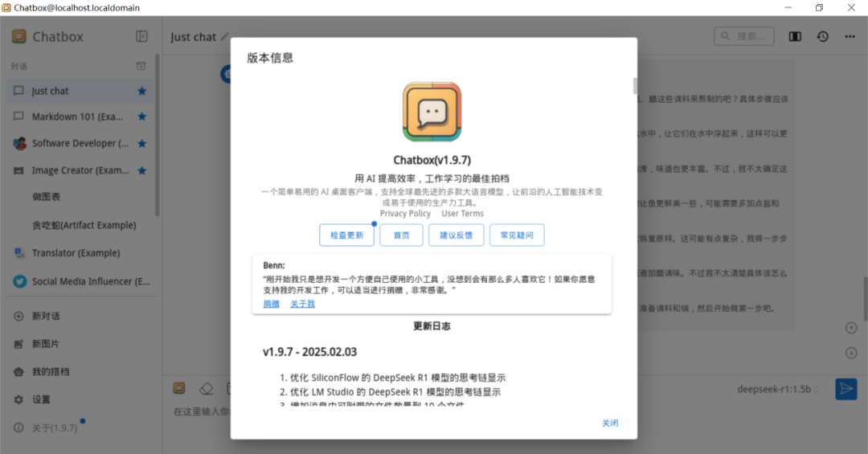Open the User Terms link

(462, 214)
